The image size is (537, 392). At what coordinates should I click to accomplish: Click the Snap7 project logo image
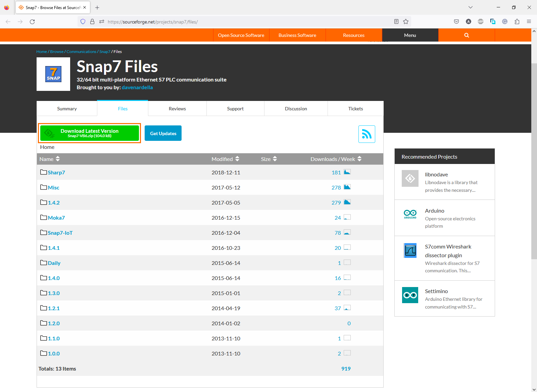click(x=53, y=74)
